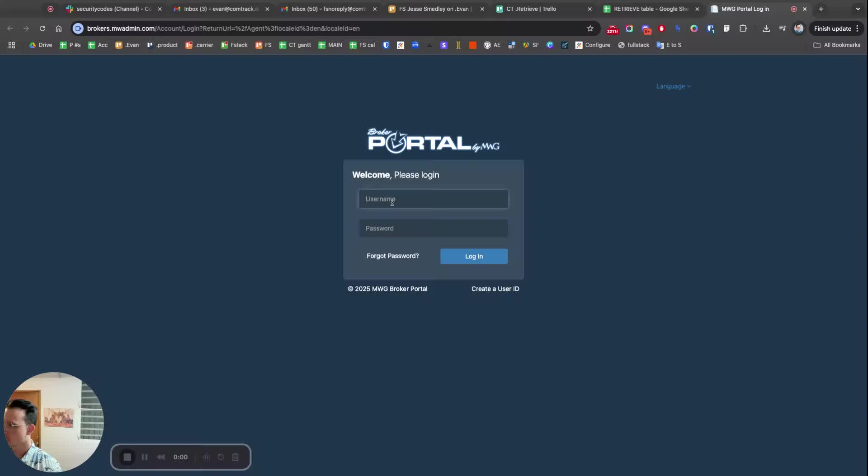Restart the recording with the circular arrow icon
The height and width of the screenshot is (476, 868).
(x=221, y=457)
